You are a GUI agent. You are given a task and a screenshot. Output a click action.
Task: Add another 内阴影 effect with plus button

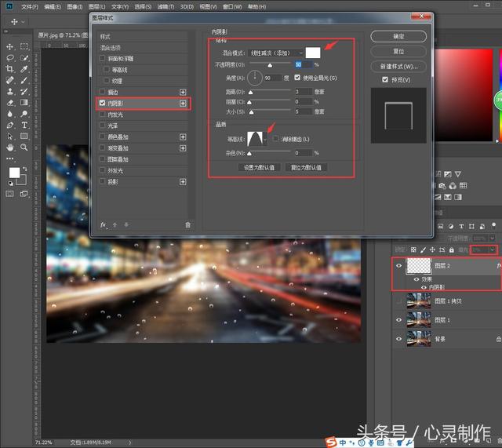(183, 104)
